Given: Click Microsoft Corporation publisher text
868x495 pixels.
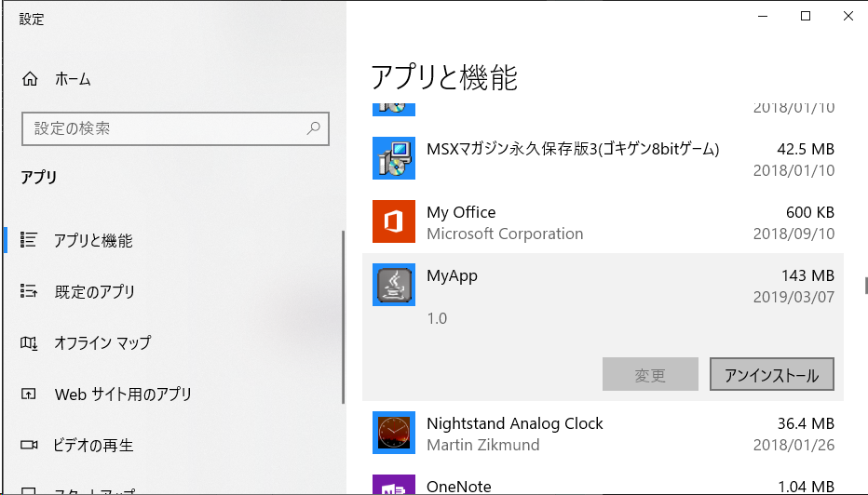Looking at the screenshot, I should 505,234.
